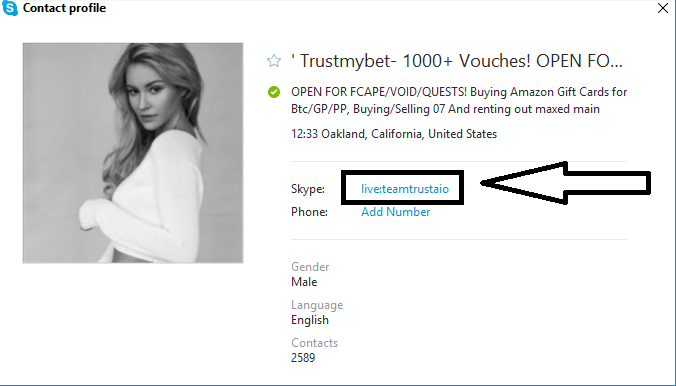Click the Contacts label

point(314,343)
